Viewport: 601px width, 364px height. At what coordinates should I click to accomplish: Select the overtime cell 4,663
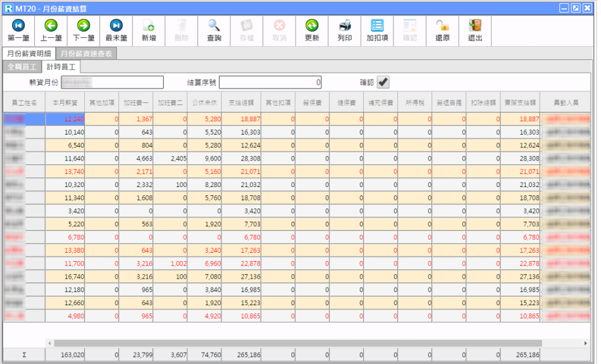click(135, 159)
